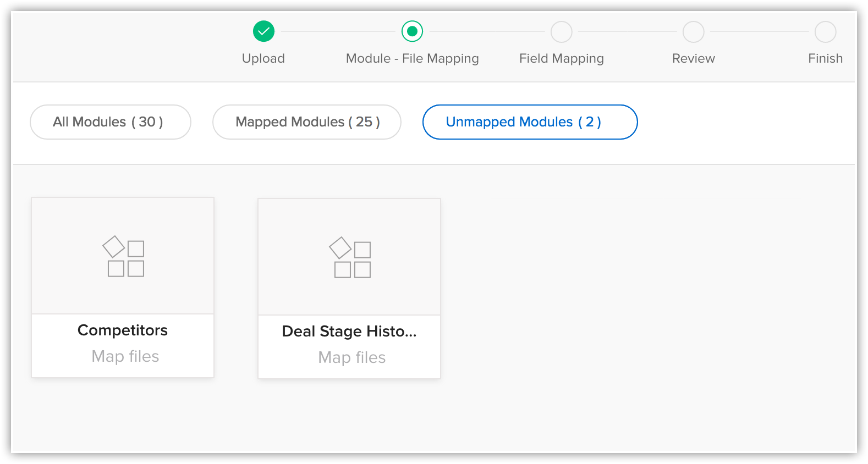Click the Competitors module title
This screenshot has height=464, width=868.
pos(123,330)
